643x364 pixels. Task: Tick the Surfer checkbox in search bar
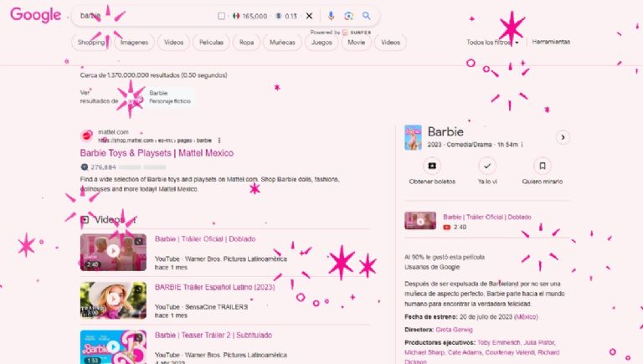coord(221,16)
